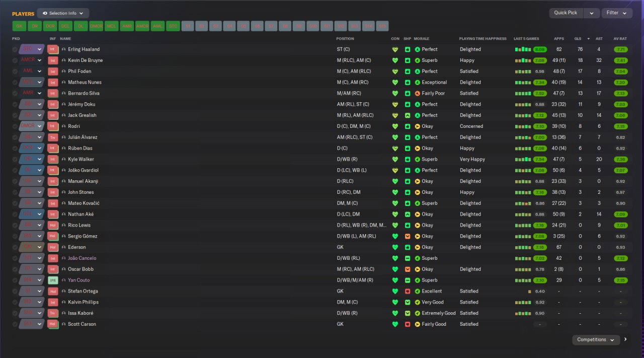Click the Int status badge for Erling Haaland
644x358 pixels.
(53, 49)
